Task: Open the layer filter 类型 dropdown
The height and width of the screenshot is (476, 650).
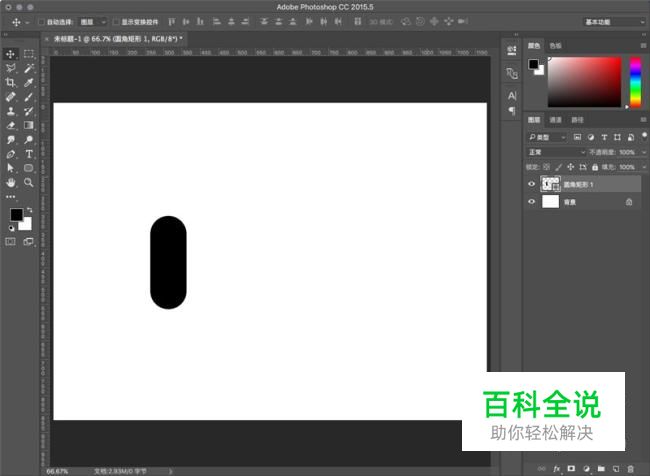Action: 548,137
